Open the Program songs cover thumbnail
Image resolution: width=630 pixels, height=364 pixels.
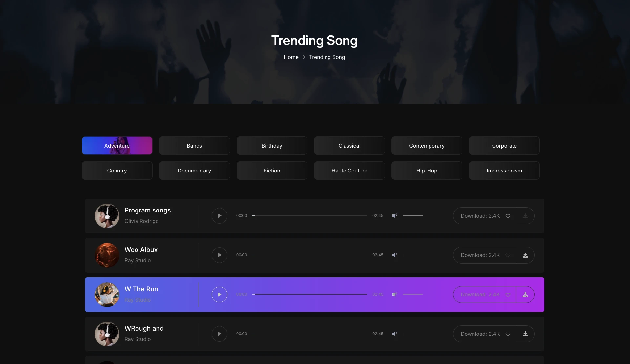pos(107,216)
